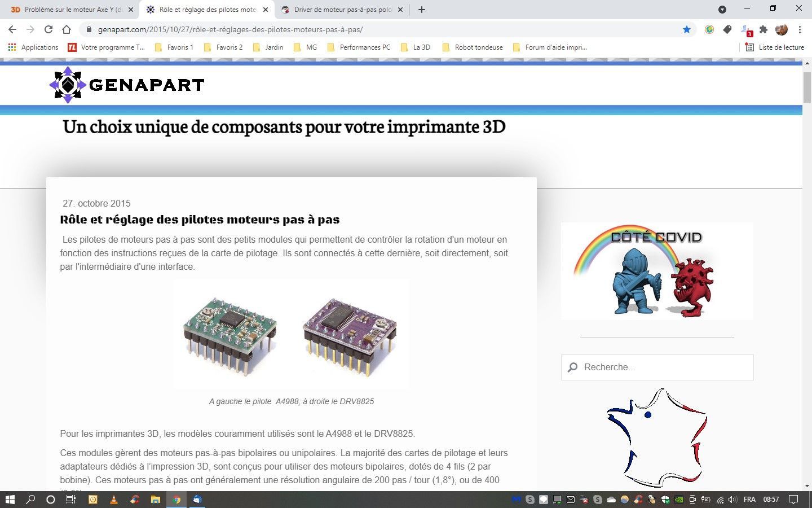Viewport: 812px width, 508px height.
Task: Open File Explorer from the taskbar
Action: pos(155,500)
